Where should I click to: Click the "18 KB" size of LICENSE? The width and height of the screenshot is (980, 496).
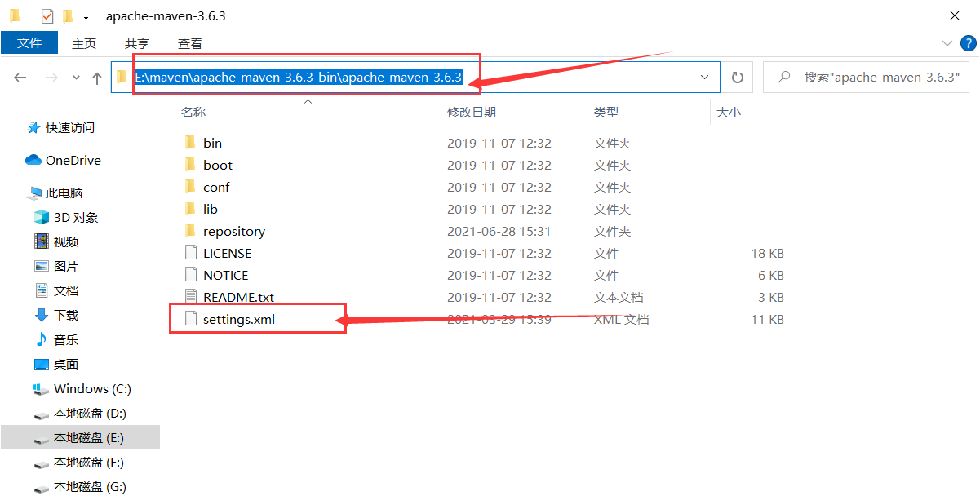tap(767, 253)
